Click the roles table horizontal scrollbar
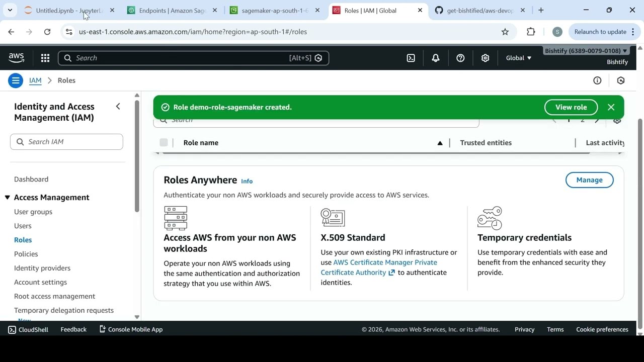The height and width of the screenshot is (362, 644). coord(375,153)
